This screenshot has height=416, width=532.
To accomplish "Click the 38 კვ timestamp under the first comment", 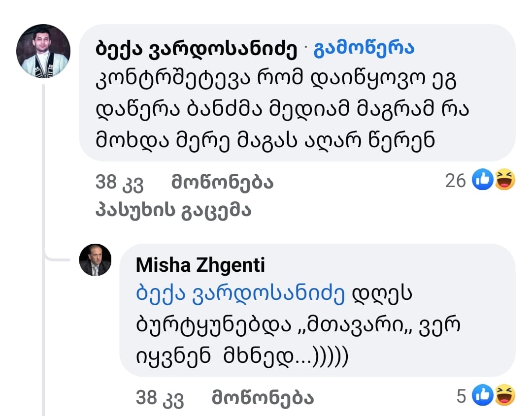I will (x=119, y=183).
